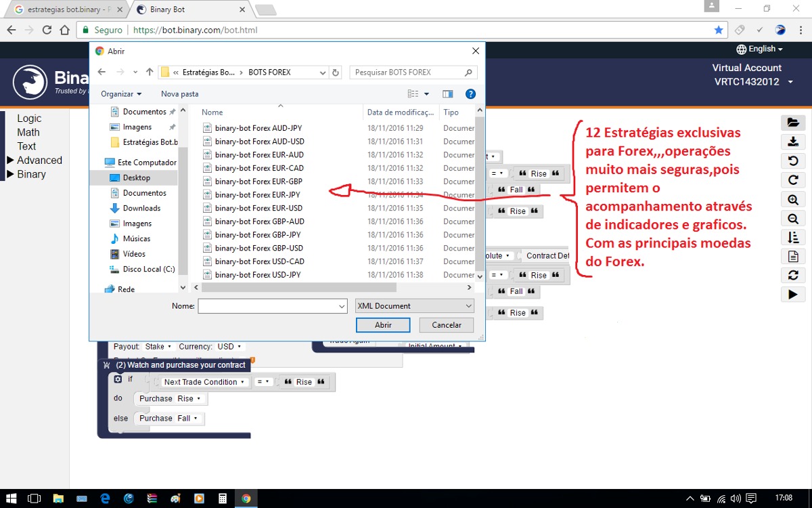Viewport: 812px width, 508px height.
Task: Refresh the BOTS FOREX folder listing
Action: coord(336,72)
